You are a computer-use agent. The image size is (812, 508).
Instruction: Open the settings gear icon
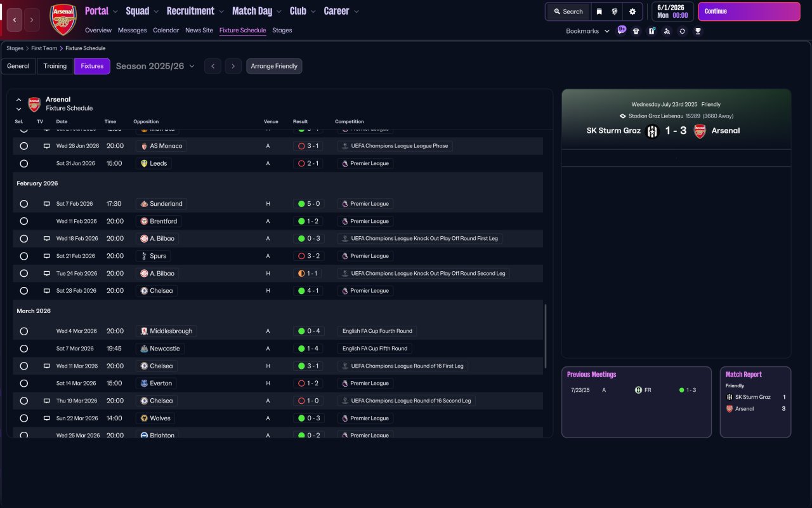[632, 11]
